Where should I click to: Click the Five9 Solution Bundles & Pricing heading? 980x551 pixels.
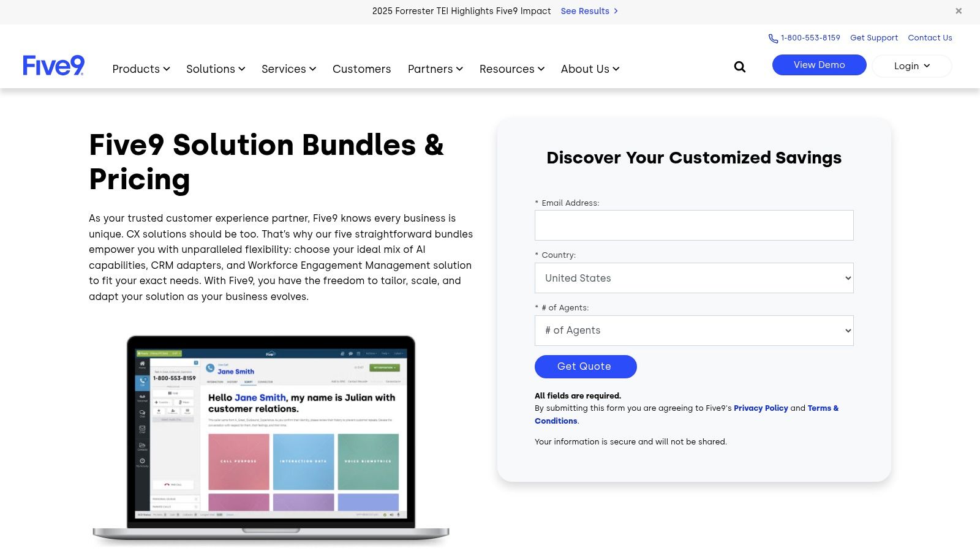(266, 162)
